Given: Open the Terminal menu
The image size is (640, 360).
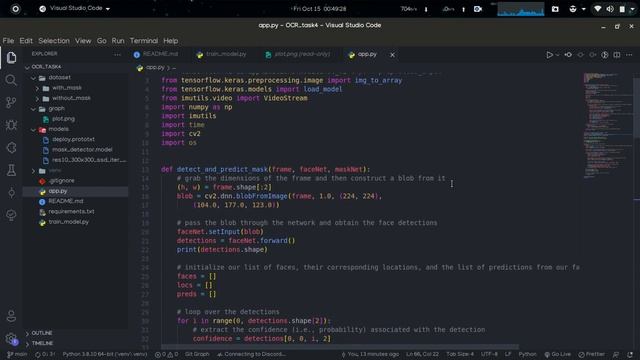Looking at the screenshot, I should click(x=144, y=41).
